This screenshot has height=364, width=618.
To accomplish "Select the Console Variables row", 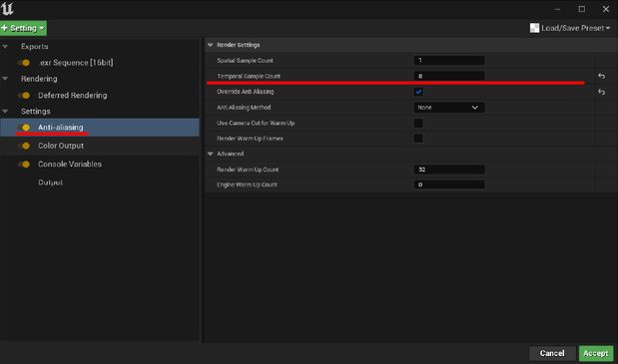I will [x=100, y=165].
